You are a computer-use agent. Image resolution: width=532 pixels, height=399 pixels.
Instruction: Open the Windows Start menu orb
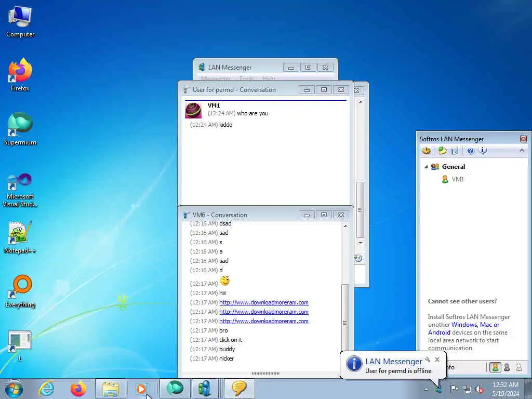tap(14, 389)
